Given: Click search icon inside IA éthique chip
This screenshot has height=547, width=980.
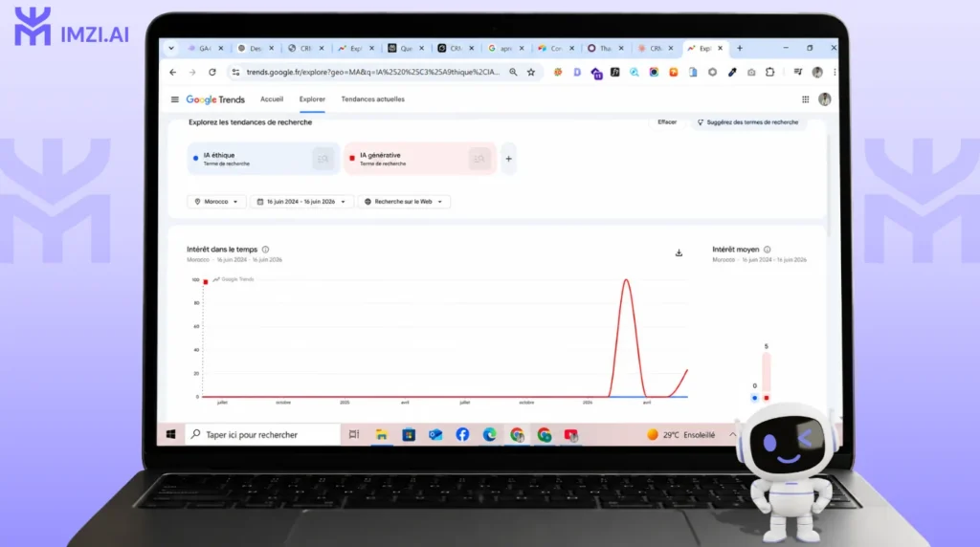Looking at the screenshot, I should tap(323, 160).
